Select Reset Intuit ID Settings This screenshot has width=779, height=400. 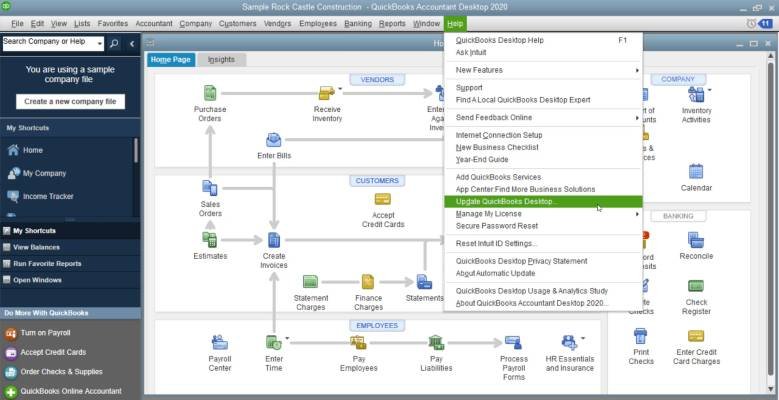pyautogui.click(x=543, y=243)
